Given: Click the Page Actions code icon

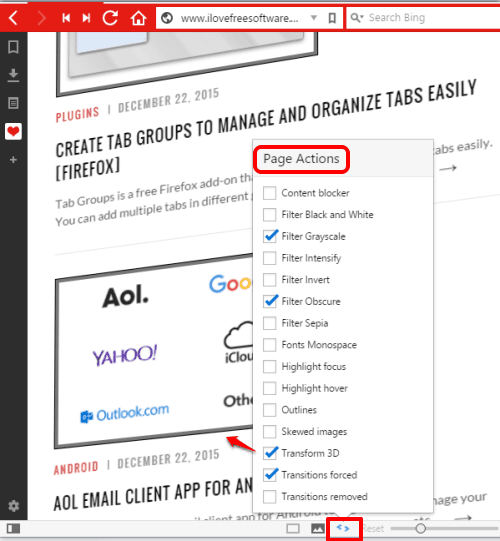Looking at the screenshot, I should point(343,528).
